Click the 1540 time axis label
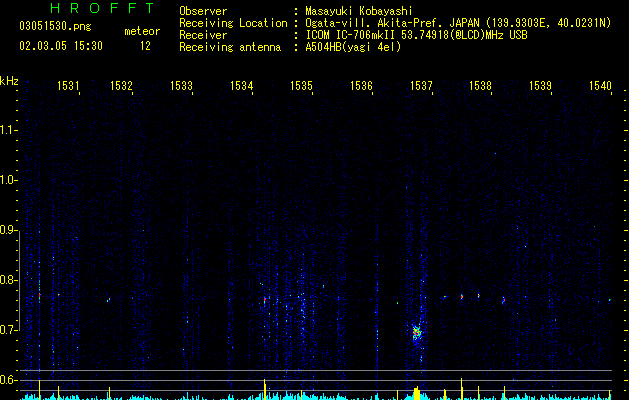Image resolution: width=629 pixels, height=400 pixels. [600, 85]
